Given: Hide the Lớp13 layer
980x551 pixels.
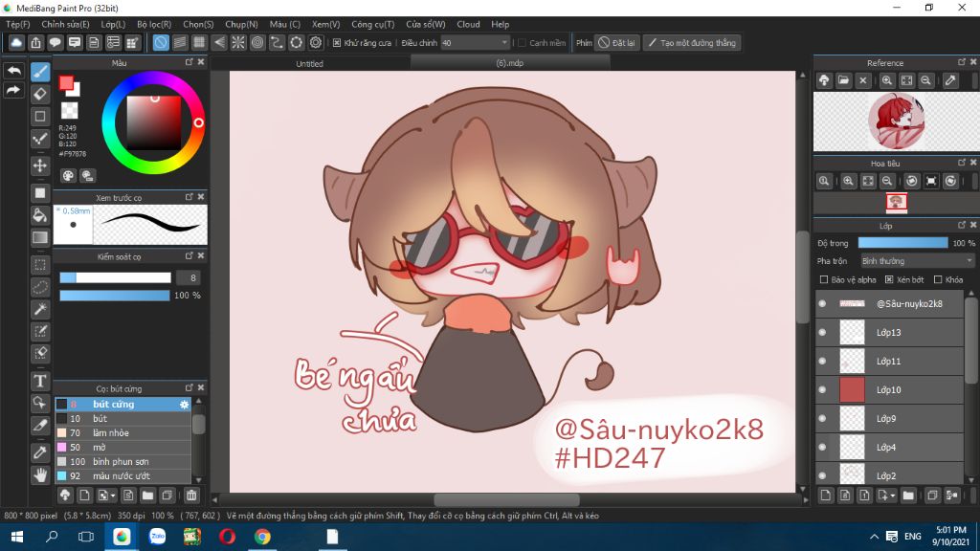Looking at the screenshot, I should pos(822,332).
